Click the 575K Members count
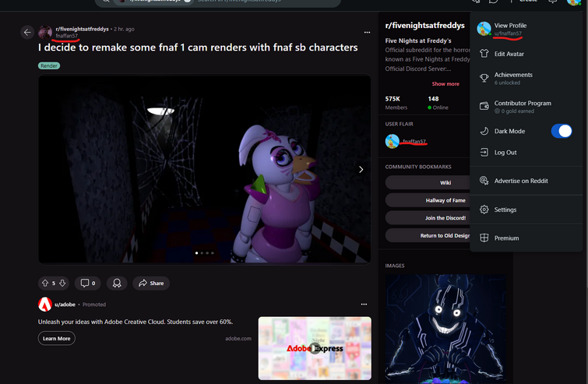This screenshot has width=588, height=384. click(x=396, y=103)
